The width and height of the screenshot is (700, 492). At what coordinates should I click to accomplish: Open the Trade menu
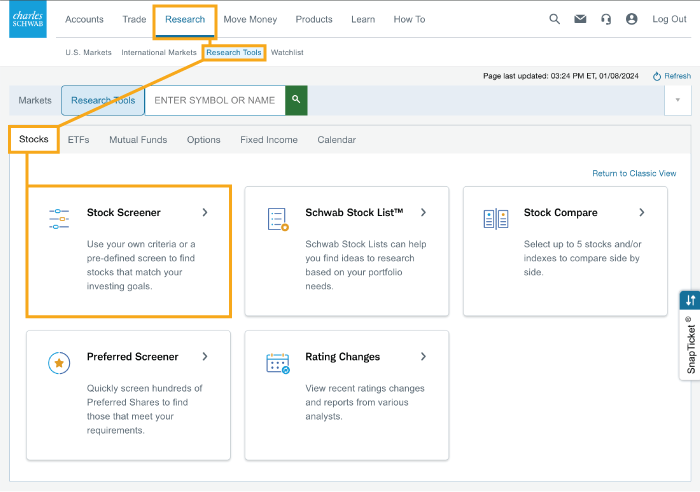pyautogui.click(x=134, y=19)
